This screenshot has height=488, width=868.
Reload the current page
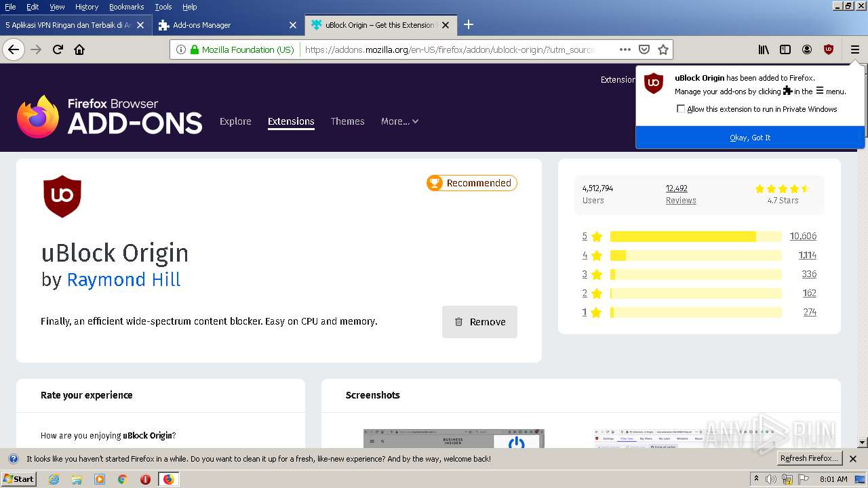[58, 49]
